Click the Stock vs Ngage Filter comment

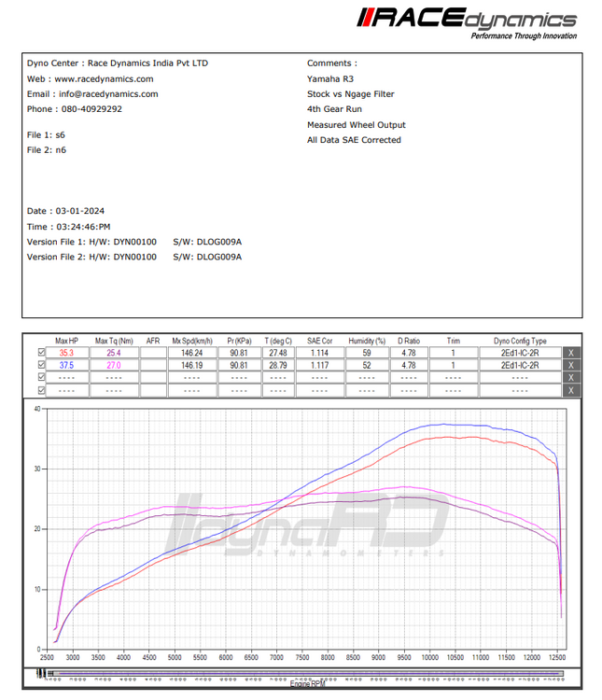351,94
